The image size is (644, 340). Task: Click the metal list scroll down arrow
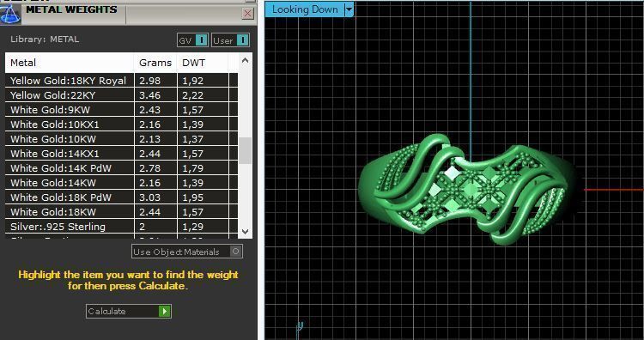(246, 232)
